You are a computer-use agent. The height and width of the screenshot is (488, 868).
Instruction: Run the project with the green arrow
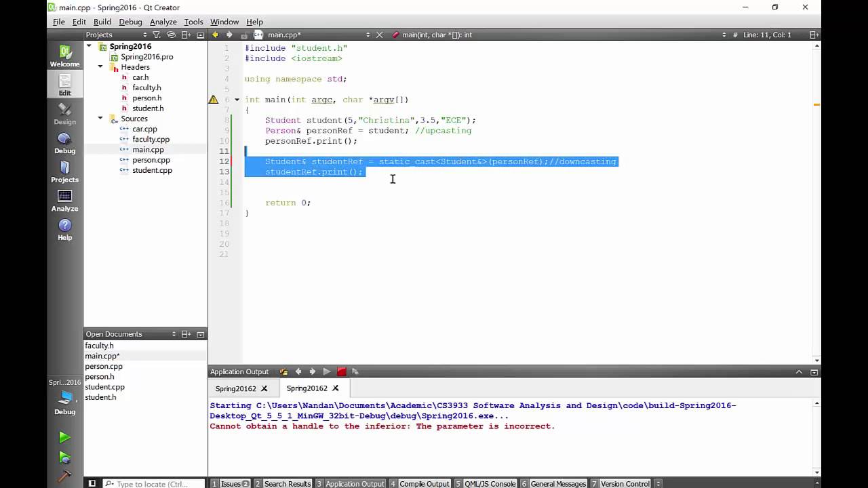pos(64,438)
